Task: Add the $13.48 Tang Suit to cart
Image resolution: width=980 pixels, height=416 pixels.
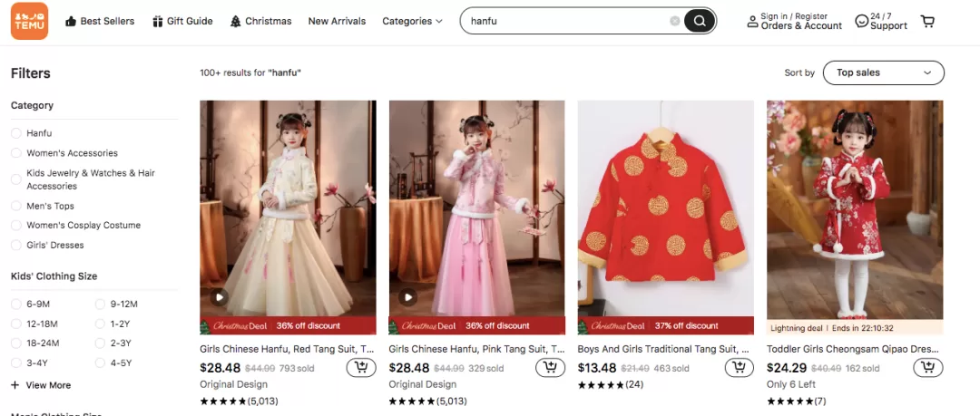Action: 740,368
